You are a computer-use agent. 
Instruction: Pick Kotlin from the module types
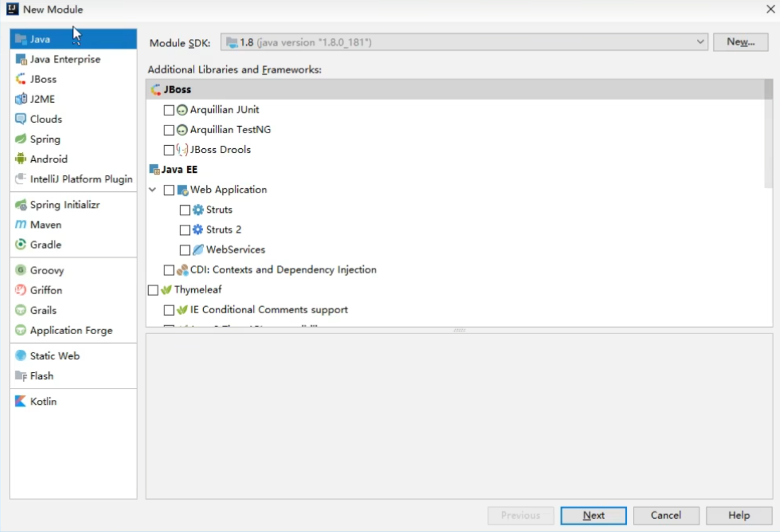74,402
